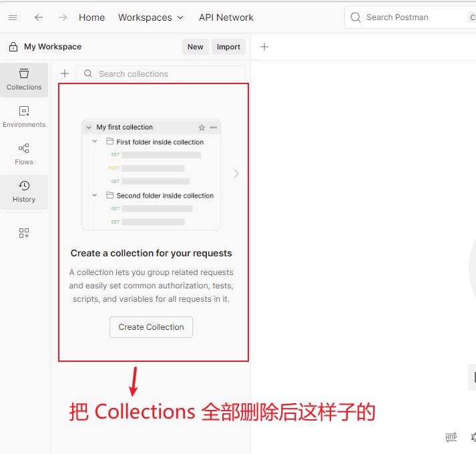The height and width of the screenshot is (454, 476).
Task: Open API Network from top navigation
Action: (x=226, y=17)
